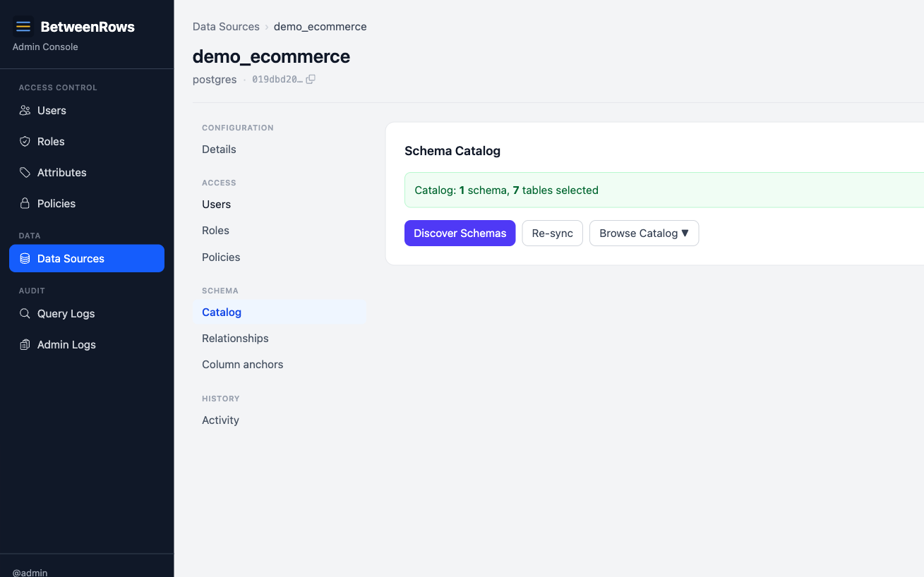Open Details configuration tab

click(x=280, y=150)
